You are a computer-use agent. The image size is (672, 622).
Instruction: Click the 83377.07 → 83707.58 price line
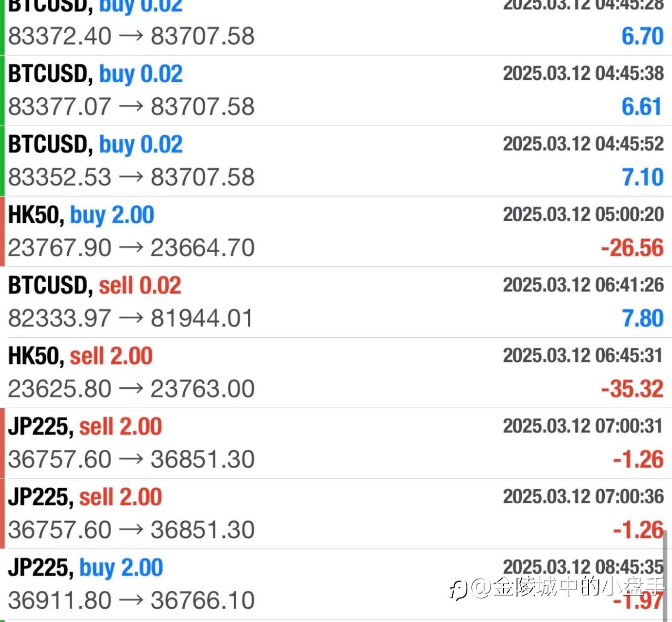tap(131, 107)
